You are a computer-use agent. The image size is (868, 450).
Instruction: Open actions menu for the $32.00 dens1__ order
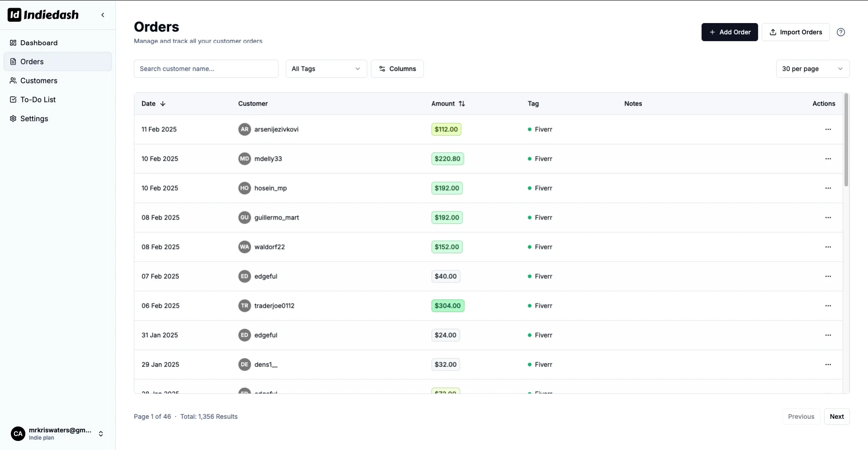pyautogui.click(x=828, y=365)
